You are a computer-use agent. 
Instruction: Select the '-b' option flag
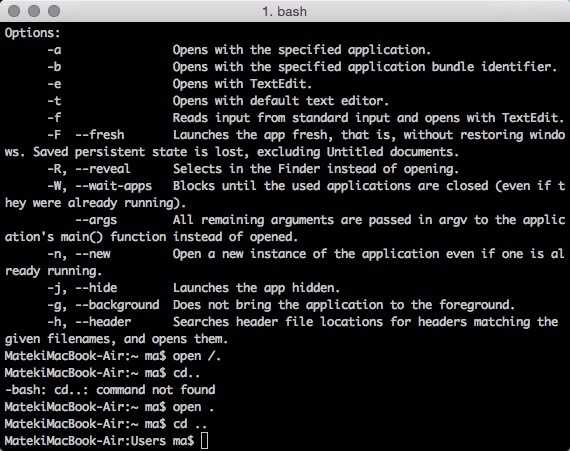click(x=54, y=67)
